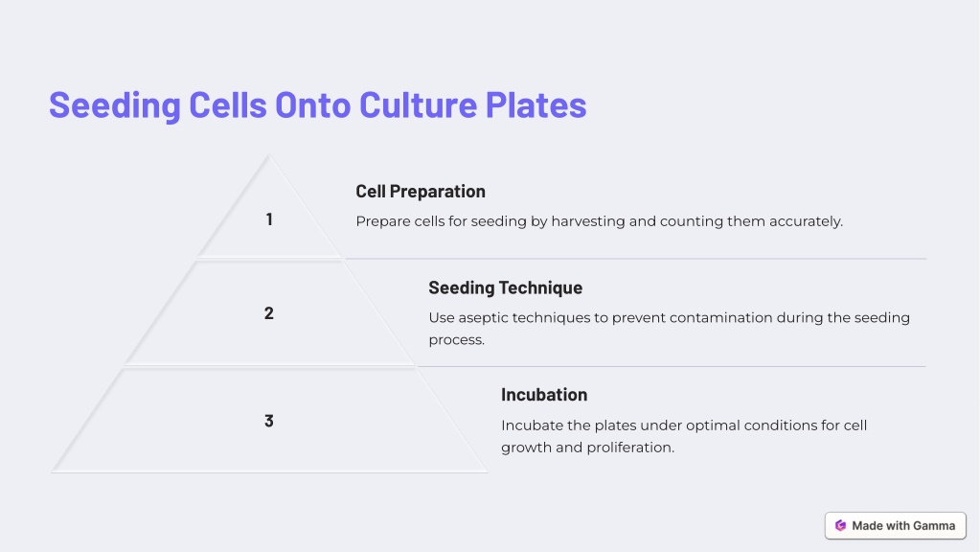Select the Seeding Technique heading
The width and height of the screenshot is (980, 552).
tap(505, 287)
